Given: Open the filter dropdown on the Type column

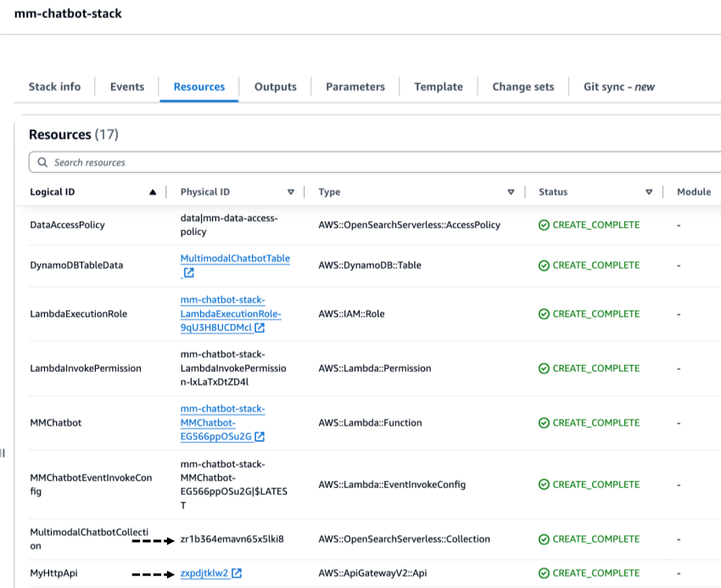Looking at the screenshot, I should 511,192.
